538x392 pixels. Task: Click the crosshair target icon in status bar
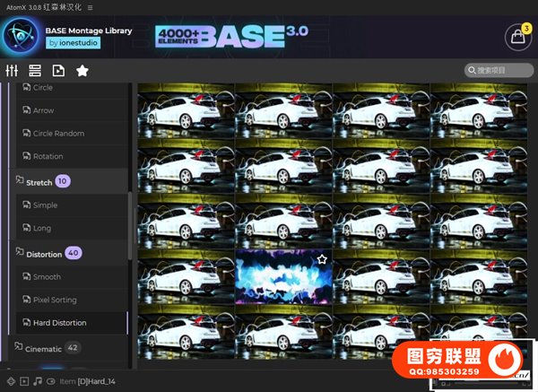pyautogui.click(x=10, y=381)
